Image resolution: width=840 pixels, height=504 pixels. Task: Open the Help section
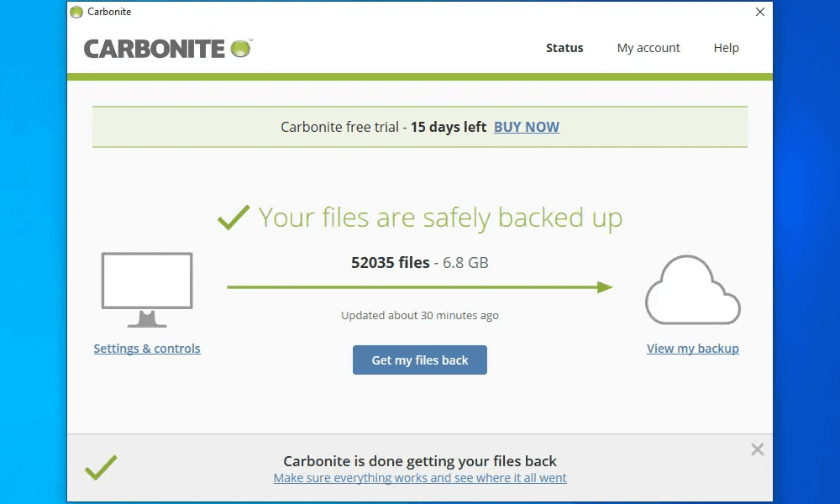click(x=726, y=48)
